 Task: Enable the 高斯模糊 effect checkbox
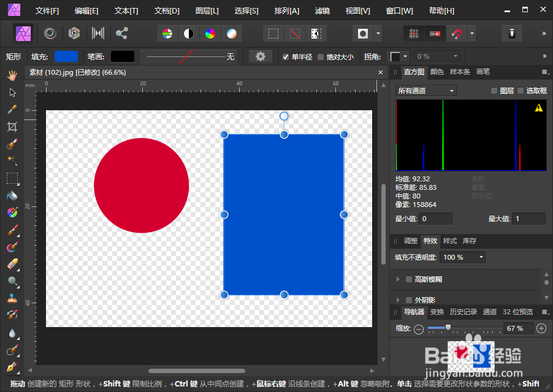point(408,279)
